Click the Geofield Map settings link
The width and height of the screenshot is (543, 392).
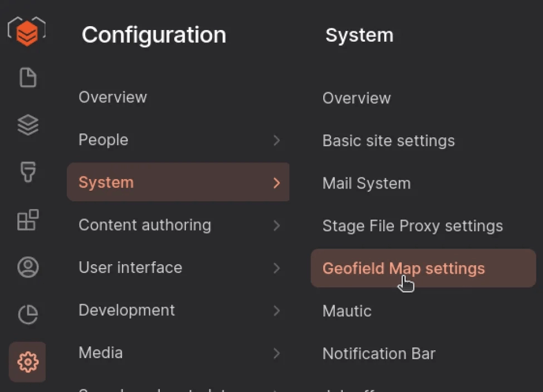coord(403,268)
